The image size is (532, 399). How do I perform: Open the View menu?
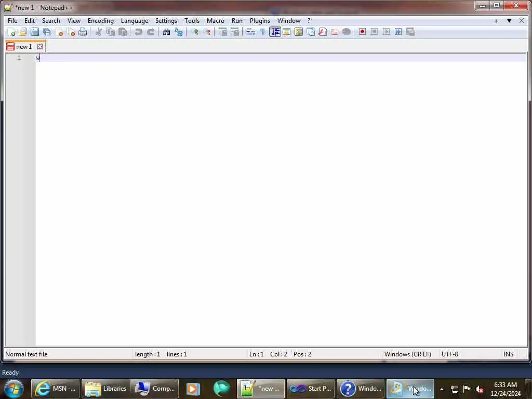coord(74,21)
